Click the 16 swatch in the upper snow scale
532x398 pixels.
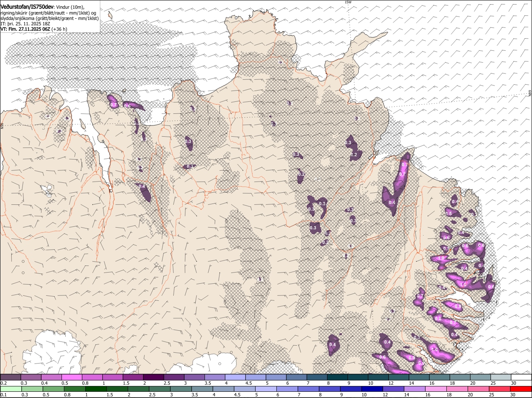[x=439, y=377]
